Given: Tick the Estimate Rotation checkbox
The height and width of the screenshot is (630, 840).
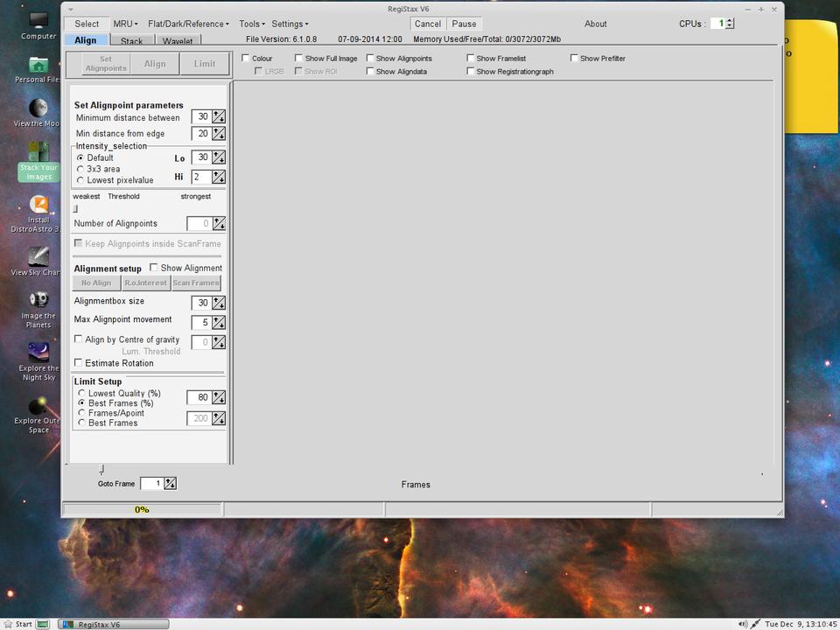Looking at the screenshot, I should click(79, 363).
